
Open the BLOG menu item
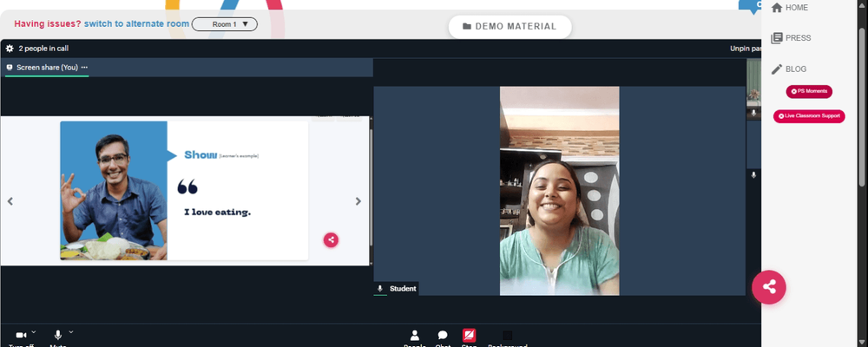click(x=789, y=69)
